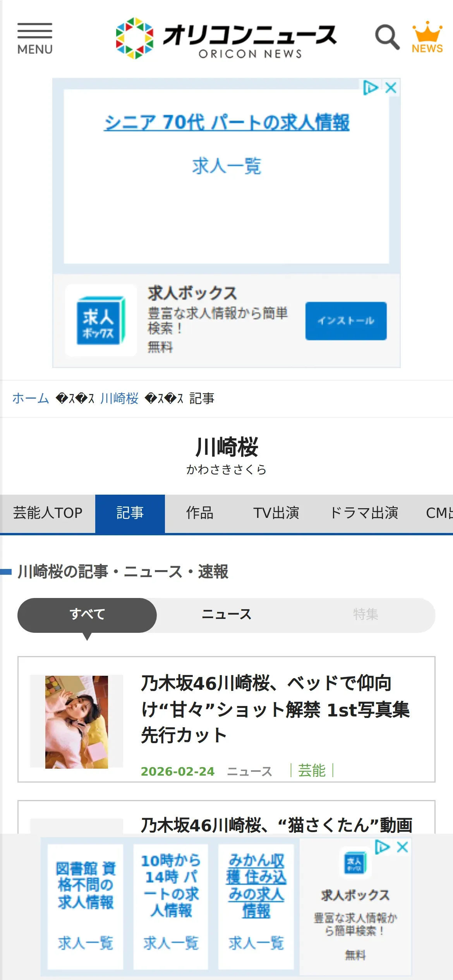Click the インストール button
Image resolution: width=453 pixels, height=980 pixels.
(346, 321)
